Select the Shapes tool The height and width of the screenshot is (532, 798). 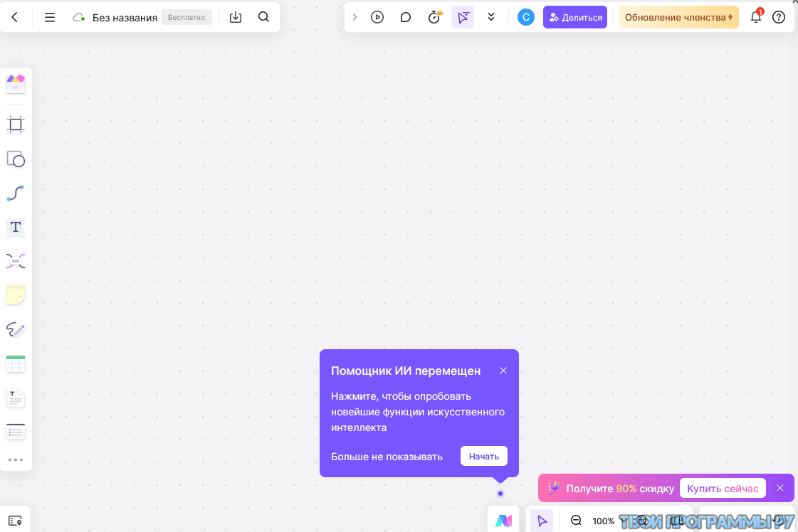(16, 159)
